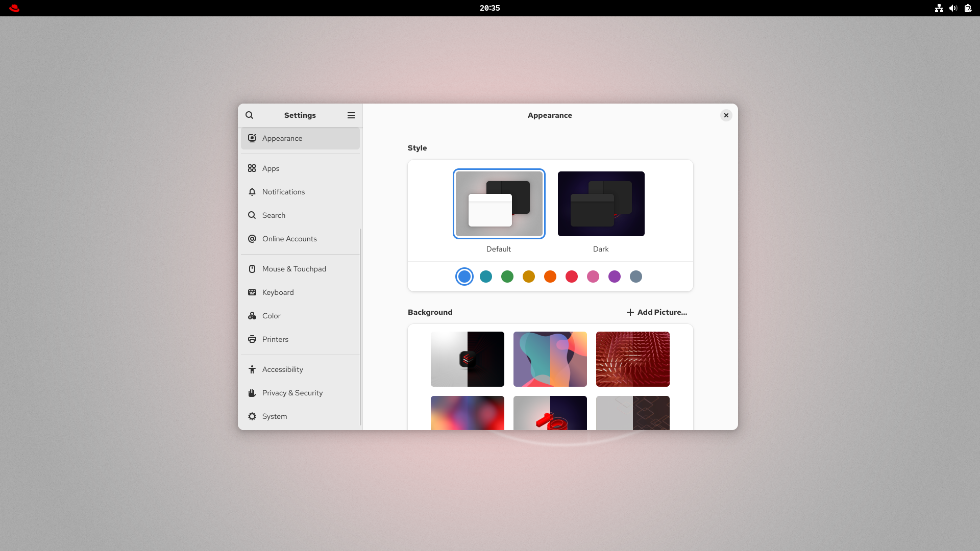The image size is (980, 551).
Task: Choose the red accent color
Action: (572, 277)
